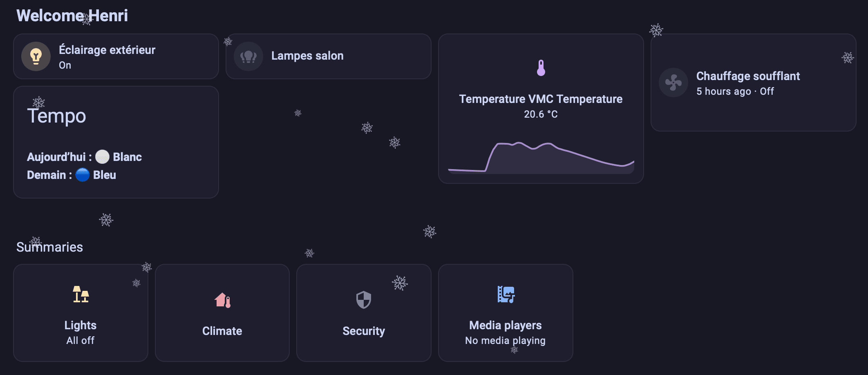
Task: Click the lamps icon in the Lights summary
Action: pos(80,295)
